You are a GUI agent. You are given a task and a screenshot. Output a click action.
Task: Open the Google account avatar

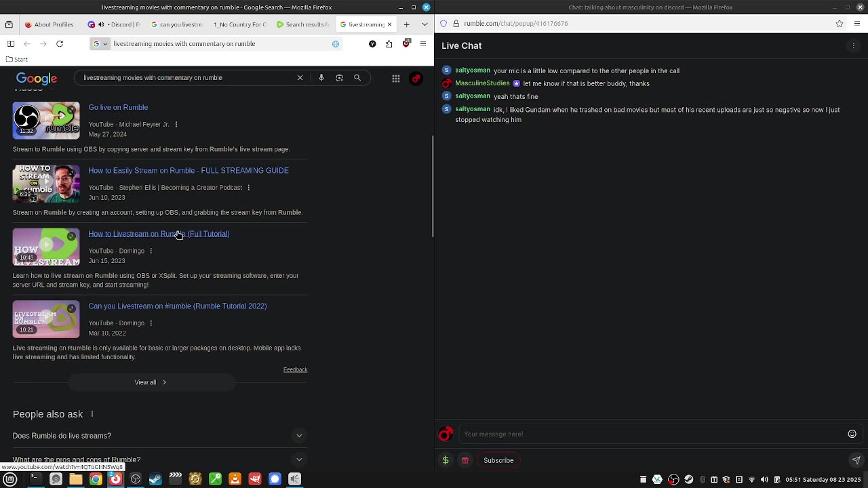[416, 79]
